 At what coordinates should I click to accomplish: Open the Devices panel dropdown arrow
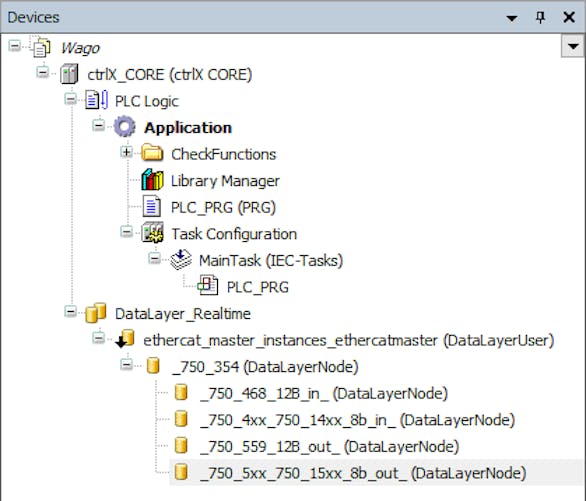[x=512, y=18]
